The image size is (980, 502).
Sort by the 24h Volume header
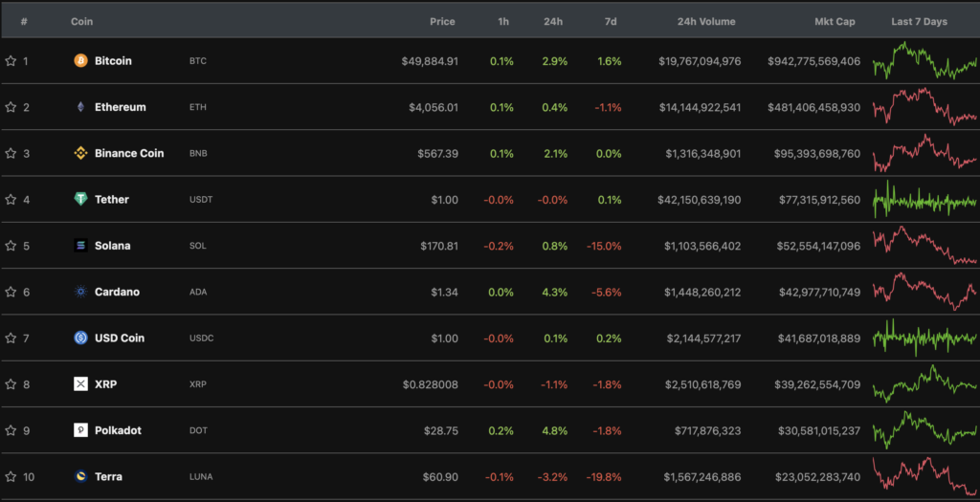706,21
